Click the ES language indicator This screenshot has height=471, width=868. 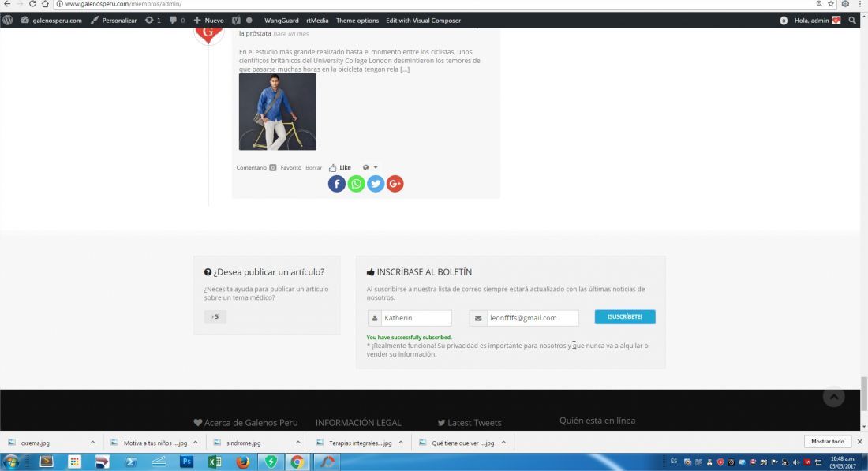pos(674,461)
